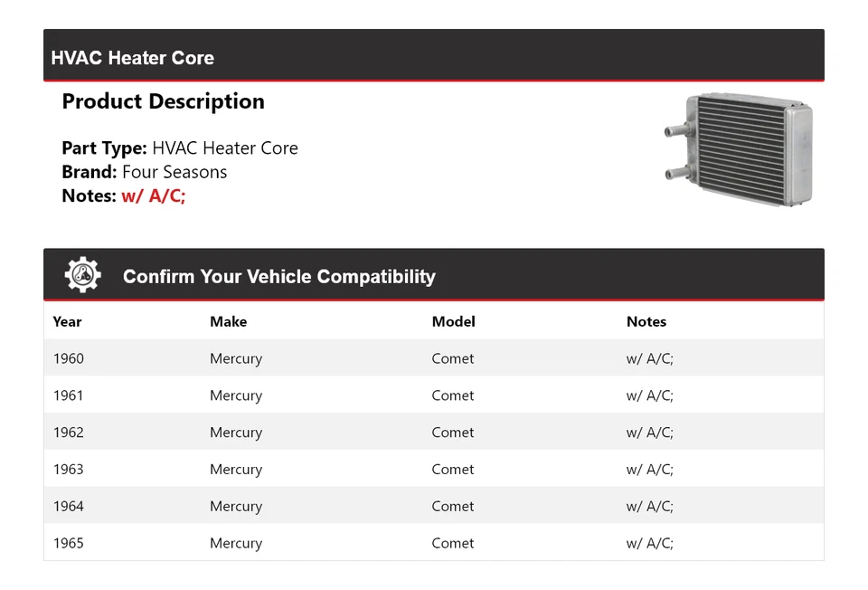Click the Model column header
This screenshot has width=868, height=590.
pyautogui.click(x=453, y=321)
